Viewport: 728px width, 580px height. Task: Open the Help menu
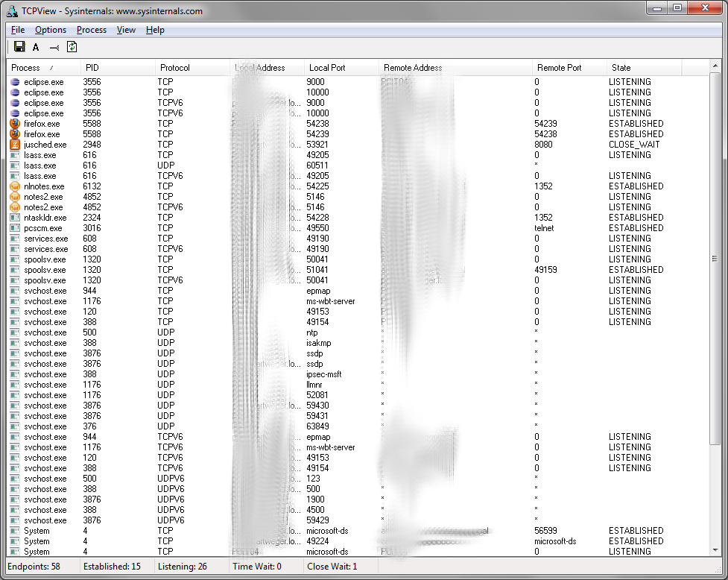pyautogui.click(x=155, y=30)
